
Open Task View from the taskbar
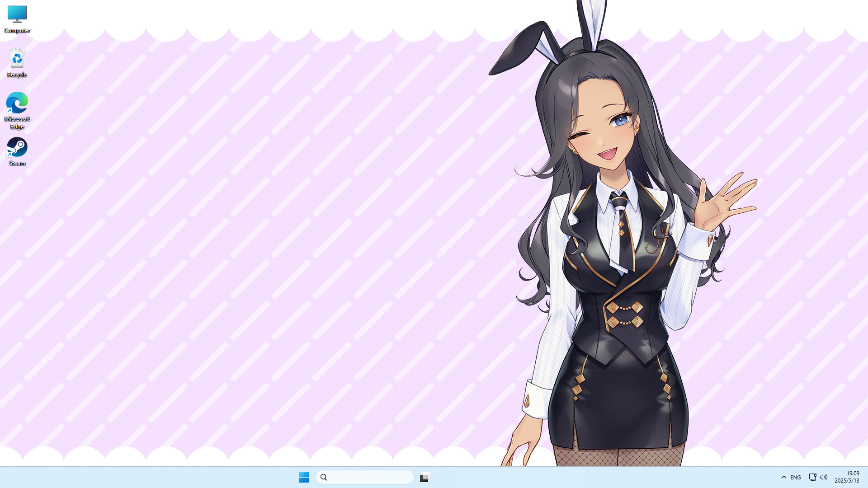[425, 477]
